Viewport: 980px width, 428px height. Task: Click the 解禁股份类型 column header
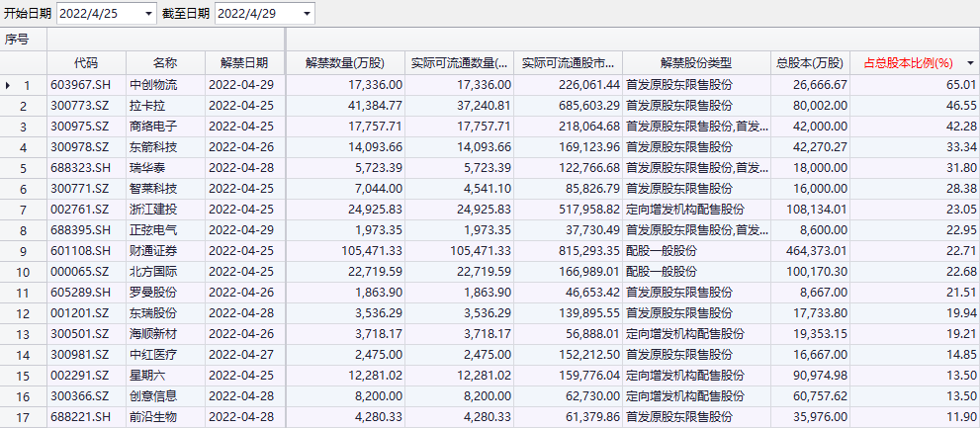(x=696, y=63)
